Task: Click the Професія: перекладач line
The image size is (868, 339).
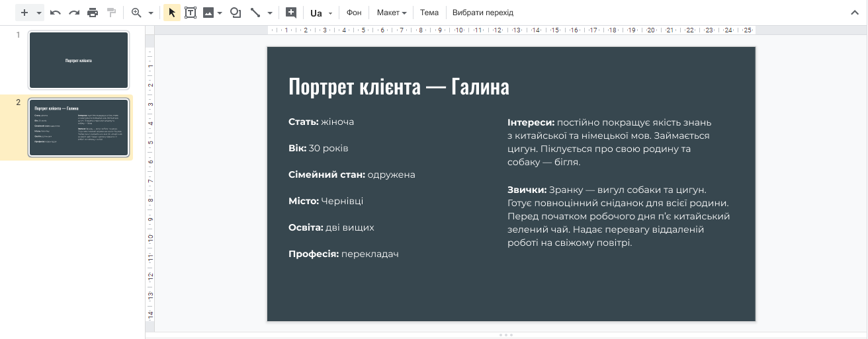Action: coord(344,254)
